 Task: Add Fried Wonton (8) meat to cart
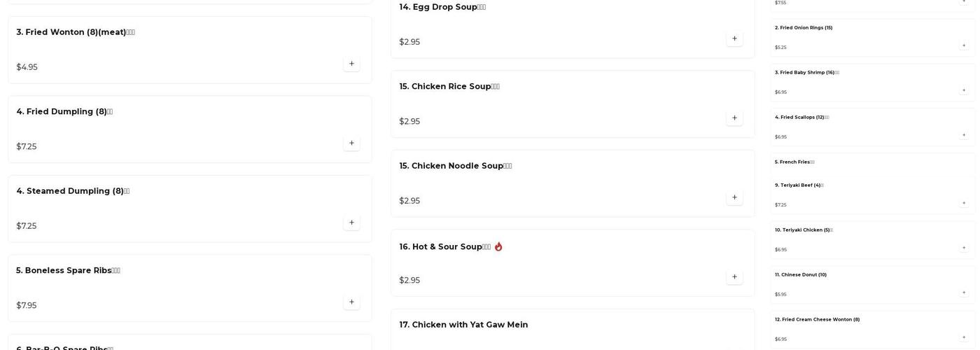tap(351, 64)
